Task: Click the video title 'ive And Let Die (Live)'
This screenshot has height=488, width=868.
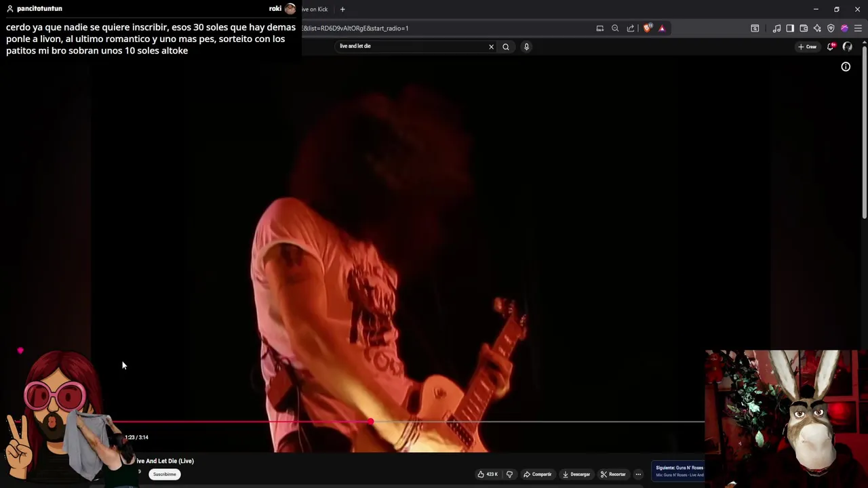Action: pos(165,461)
